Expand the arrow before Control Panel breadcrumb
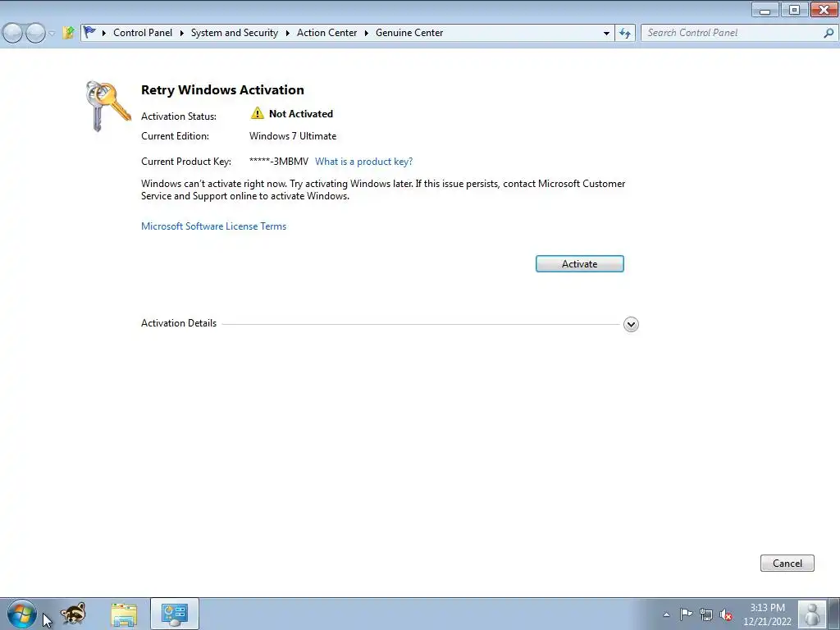This screenshot has width=840, height=630. [104, 33]
